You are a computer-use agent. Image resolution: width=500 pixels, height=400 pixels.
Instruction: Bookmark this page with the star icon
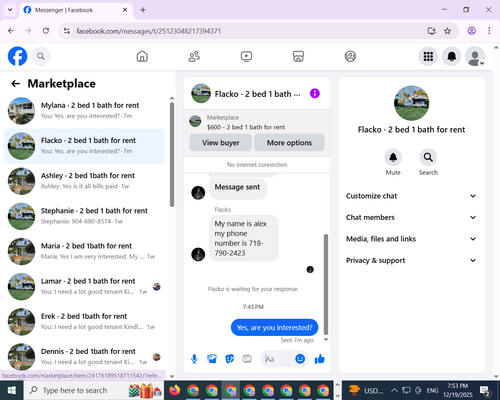(x=447, y=31)
